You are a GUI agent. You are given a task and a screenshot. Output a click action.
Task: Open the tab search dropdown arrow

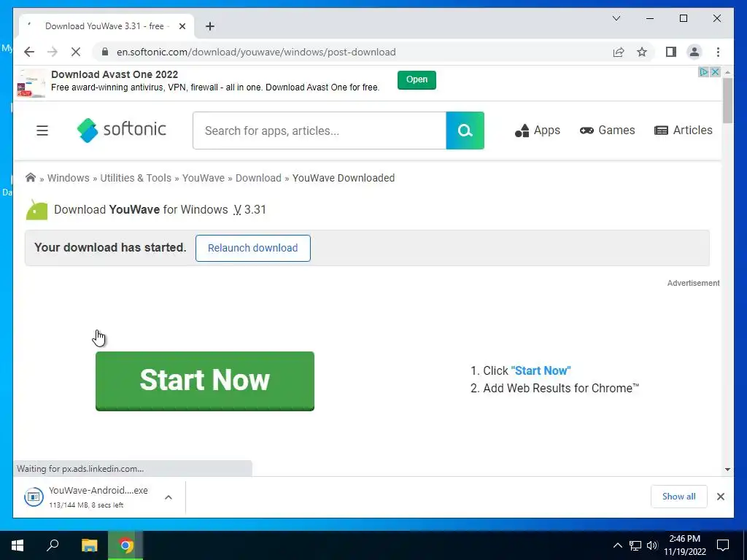pyautogui.click(x=616, y=18)
